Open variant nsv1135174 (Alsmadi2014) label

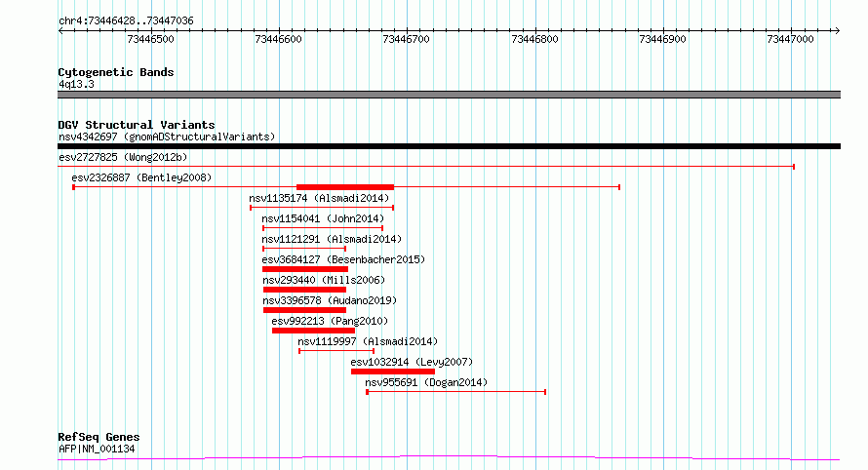319,198
